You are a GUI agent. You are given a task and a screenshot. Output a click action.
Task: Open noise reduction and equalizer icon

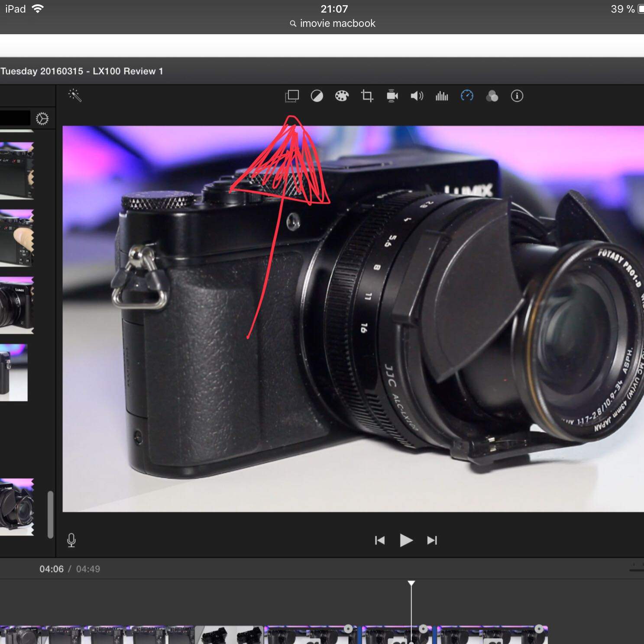tap(442, 96)
